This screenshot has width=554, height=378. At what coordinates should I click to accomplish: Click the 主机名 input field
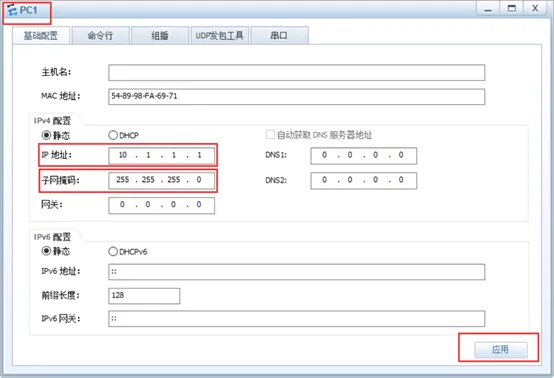pos(296,73)
